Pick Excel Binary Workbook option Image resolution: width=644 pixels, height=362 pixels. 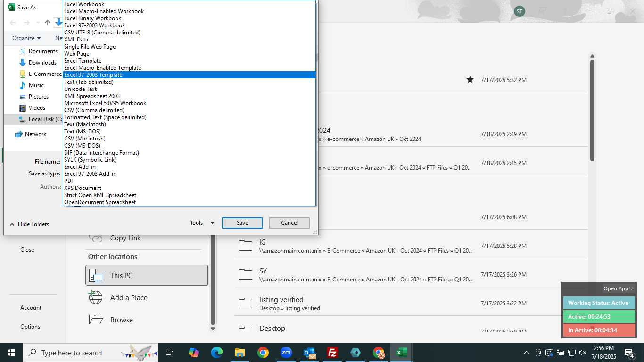tap(189, 18)
